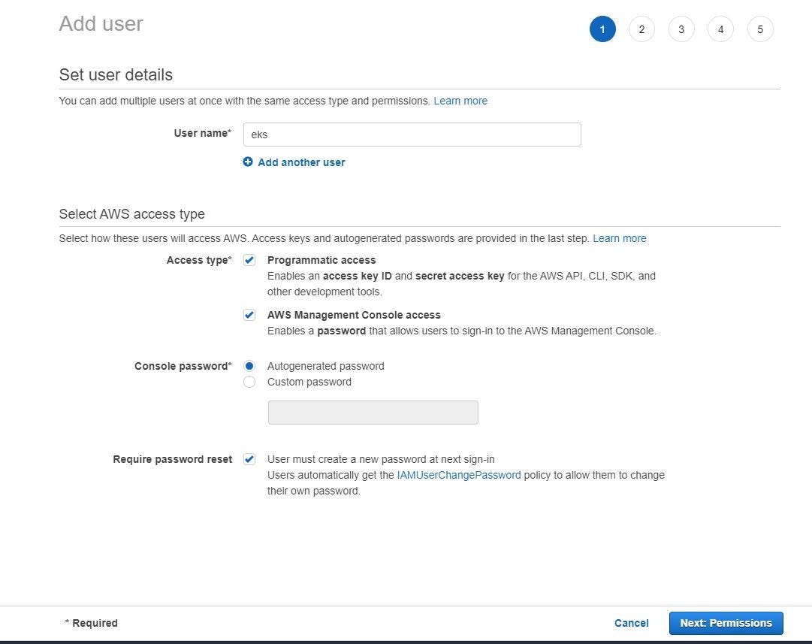This screenshot has width=812, height=644.
Task: Click inside the User name field
Action: coord(412,134)
